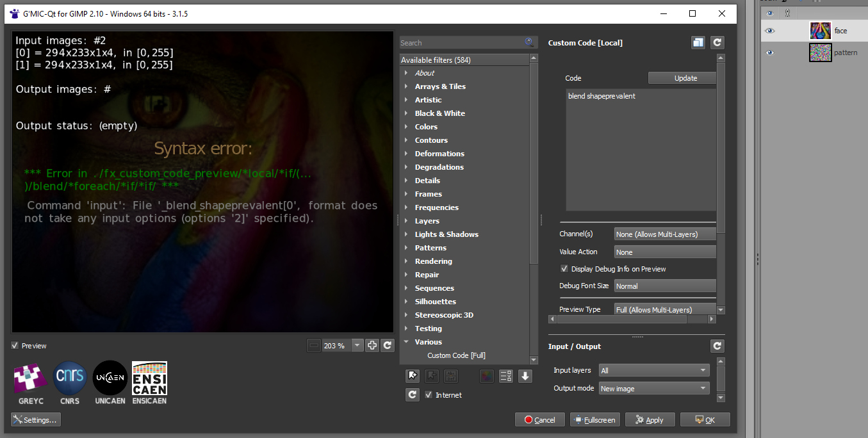Image resolution: width=868 pixels, height=438 pixels.
Task: Click the search magnifier icon in filter search
Action: click(x=529, y=42)
